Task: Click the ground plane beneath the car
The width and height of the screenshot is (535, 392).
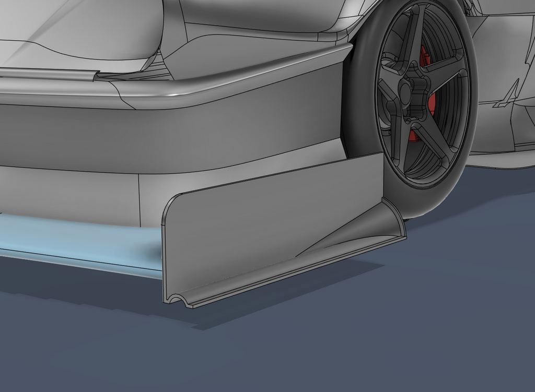Action: (261, 355)
